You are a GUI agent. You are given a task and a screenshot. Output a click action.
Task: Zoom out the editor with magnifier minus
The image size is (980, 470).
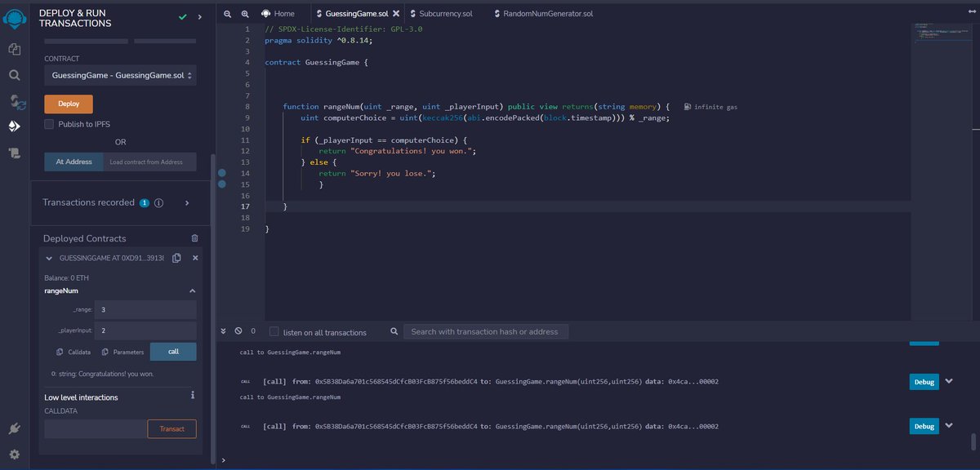click(x=227, y=14)
